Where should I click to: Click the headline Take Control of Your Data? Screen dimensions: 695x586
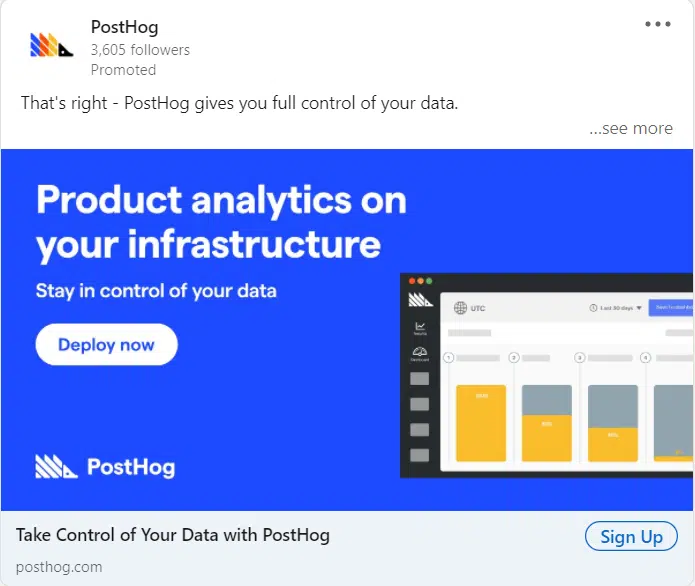[x=173, y=535]
